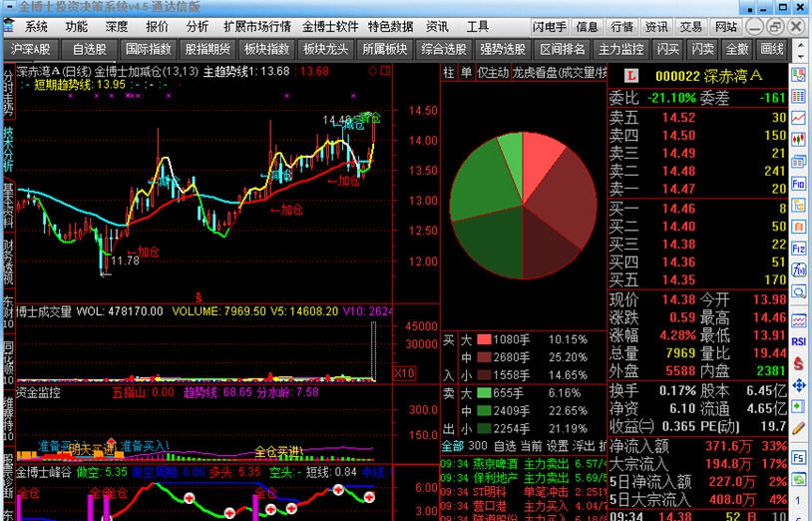Click the 交易 button
Image resolution: width=812 pixels, height=521 pixels.
coord(691,26)
